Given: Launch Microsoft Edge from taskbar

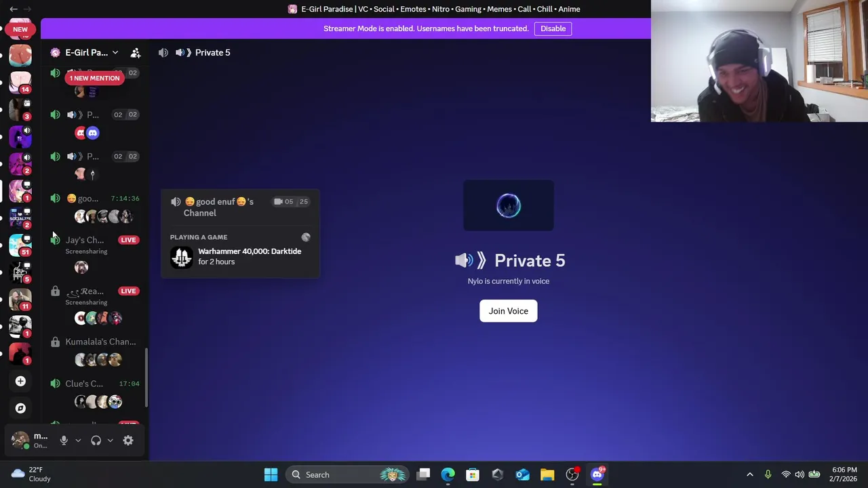Looking at the screenshot, I should [x=448, y=474].
